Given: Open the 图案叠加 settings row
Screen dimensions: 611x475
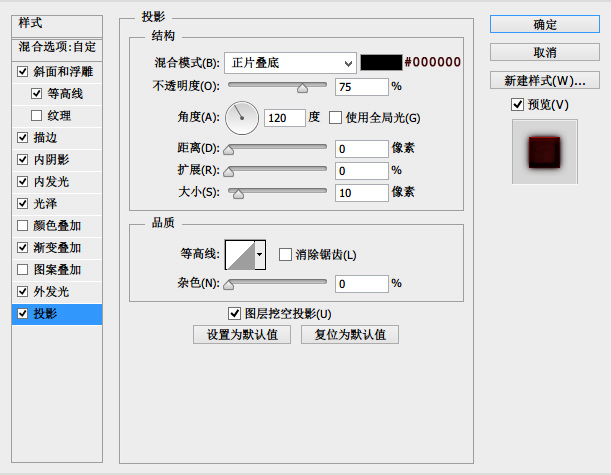Looking at the screenshot, I should [x=57, y=270].
